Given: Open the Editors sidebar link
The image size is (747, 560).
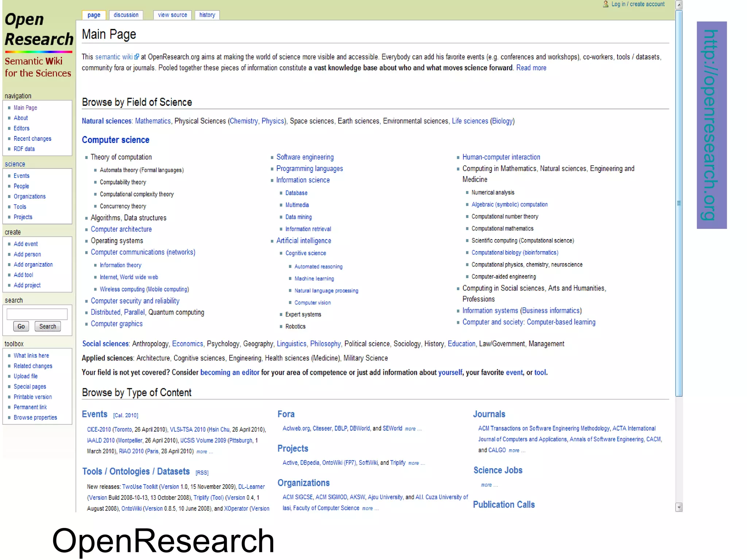Looking at the screenshot, I should point(22,128).
